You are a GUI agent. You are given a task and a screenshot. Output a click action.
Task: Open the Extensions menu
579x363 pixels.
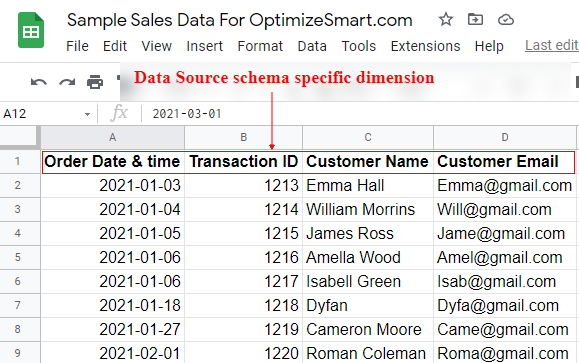(x=425, y=46)
